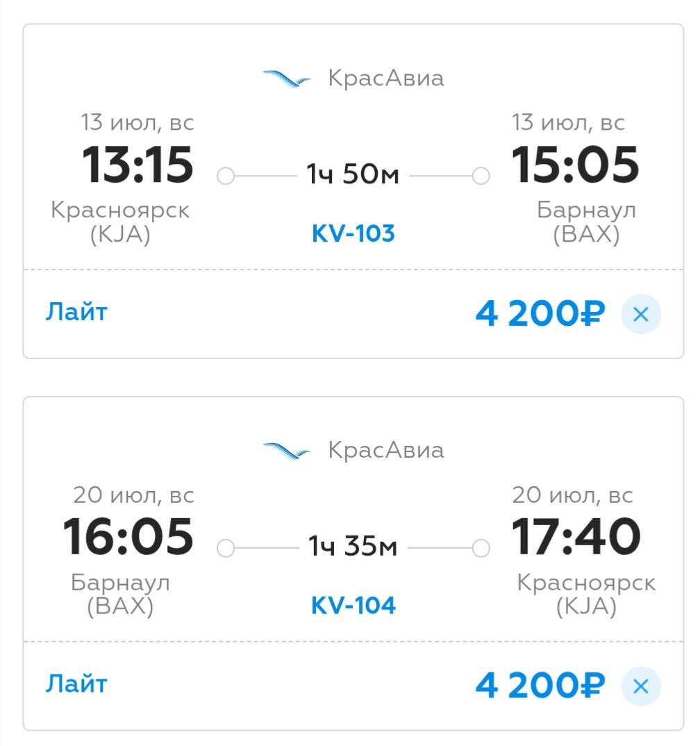This screenshot has height=746, width=700.
Task: Click the 1ч 50м flight duration
Action: coord(353,176)
